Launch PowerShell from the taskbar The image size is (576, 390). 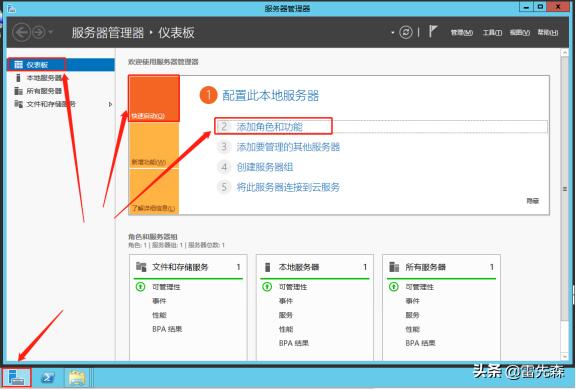pyautogui.click(x=47, y=377)
